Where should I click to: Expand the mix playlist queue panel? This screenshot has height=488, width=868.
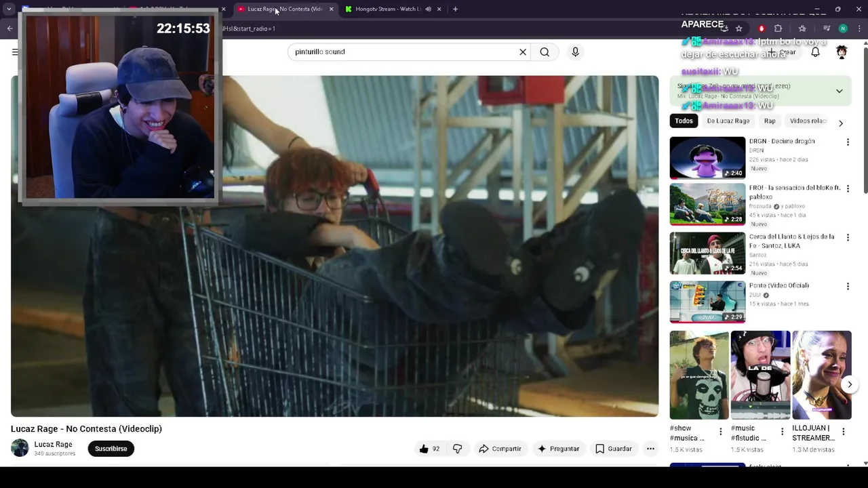(x=839, y=91)
